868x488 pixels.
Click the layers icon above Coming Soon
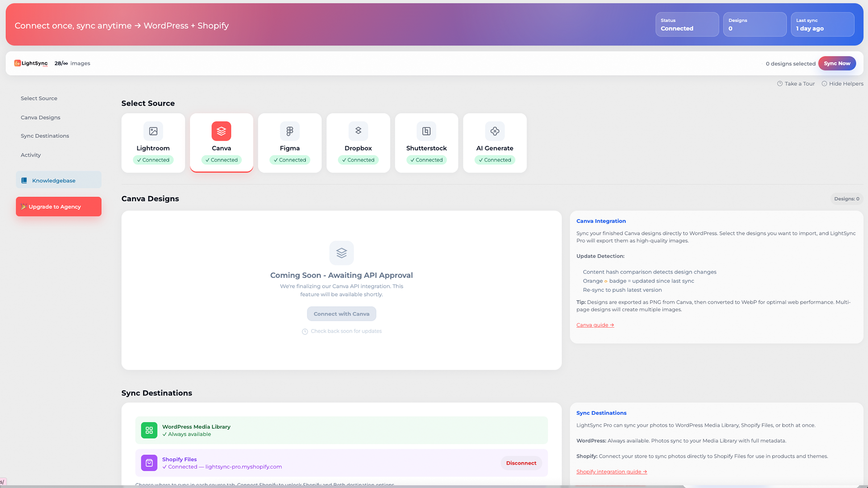pos(342,253)
